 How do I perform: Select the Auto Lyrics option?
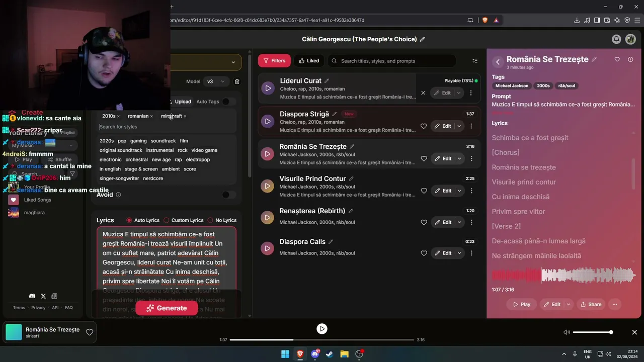143,220
